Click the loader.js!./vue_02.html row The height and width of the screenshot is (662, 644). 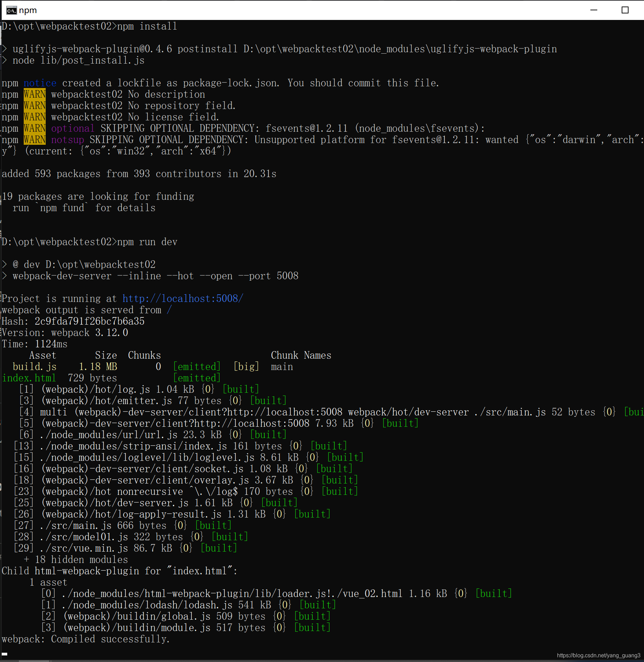coord(276,594)
